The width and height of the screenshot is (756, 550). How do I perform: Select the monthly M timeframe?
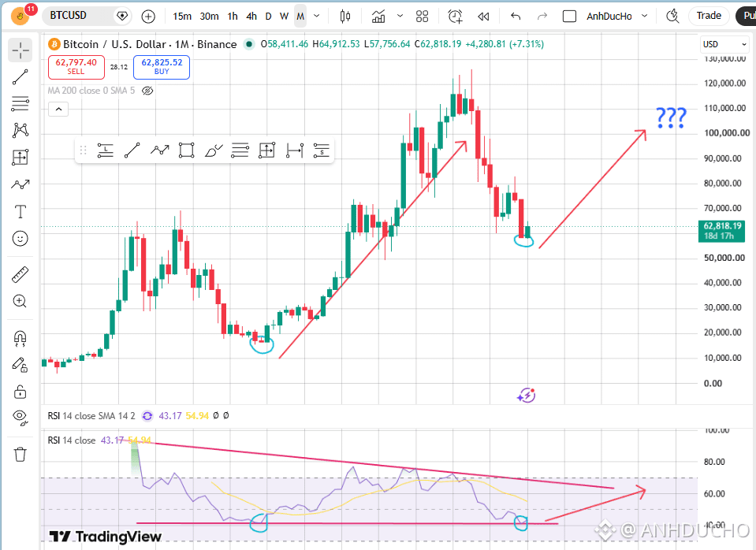pos(300,17)
